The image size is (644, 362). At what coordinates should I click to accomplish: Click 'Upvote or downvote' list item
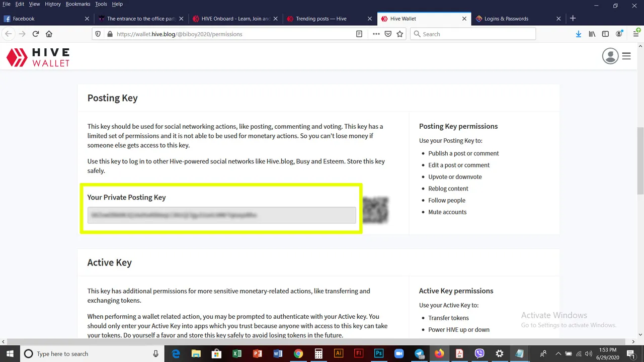click(455, 177)
